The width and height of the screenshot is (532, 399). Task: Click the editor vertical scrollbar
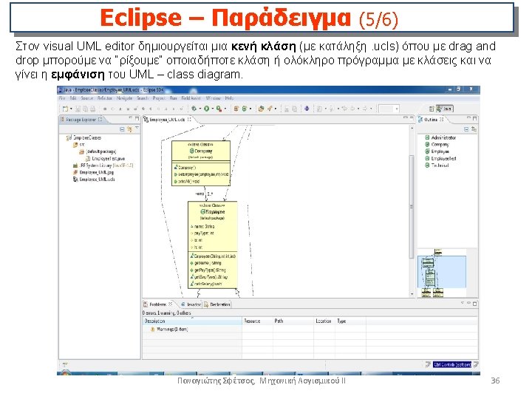pos(412,211)
